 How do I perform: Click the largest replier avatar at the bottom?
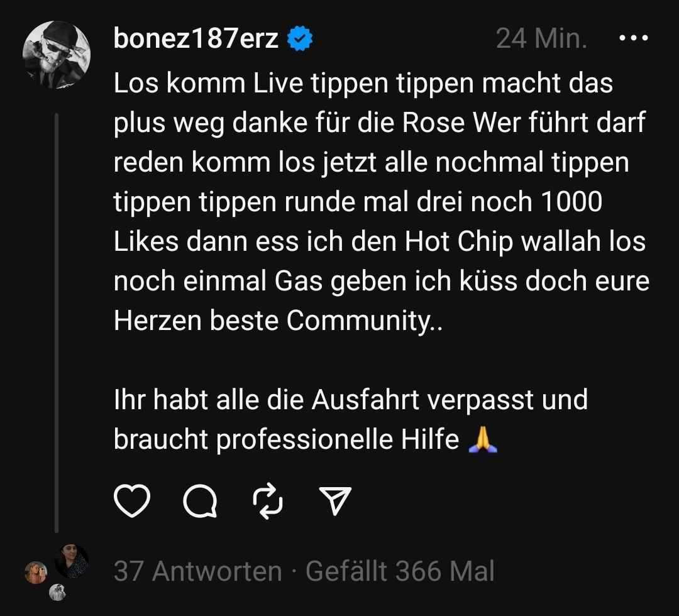(x=71, y=561)
